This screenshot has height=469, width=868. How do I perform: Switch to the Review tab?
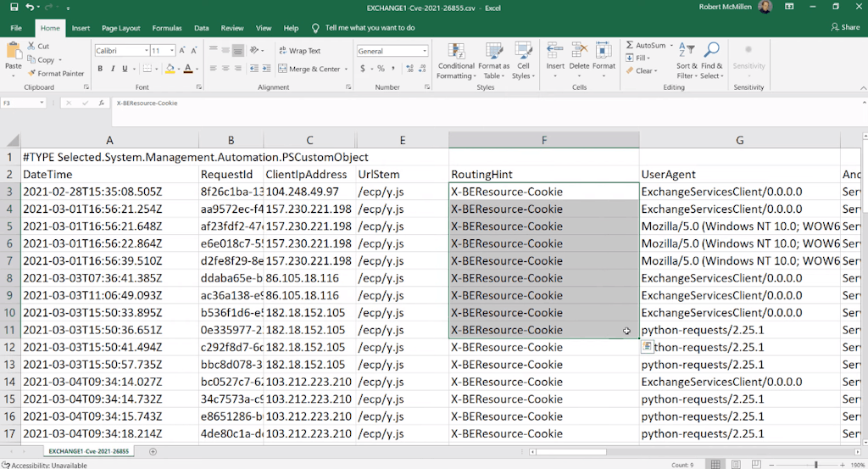pyautogui.click(x=232, y=28)
